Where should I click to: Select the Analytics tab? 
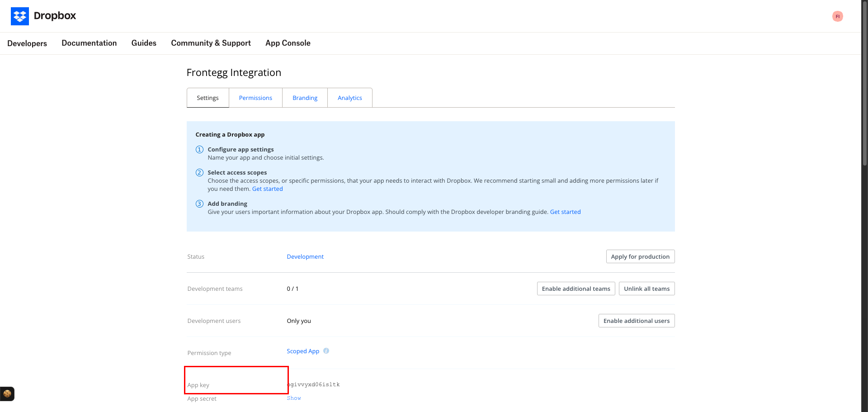350,98
